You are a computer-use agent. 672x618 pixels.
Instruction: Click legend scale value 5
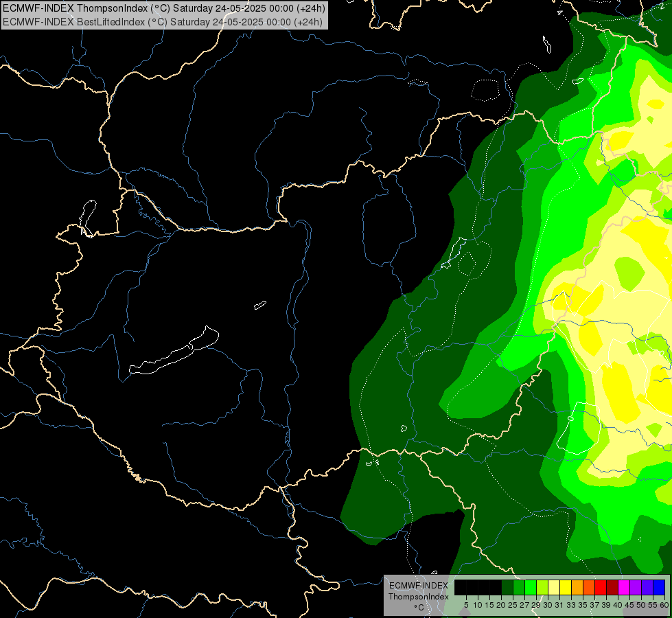click(466, 605)
